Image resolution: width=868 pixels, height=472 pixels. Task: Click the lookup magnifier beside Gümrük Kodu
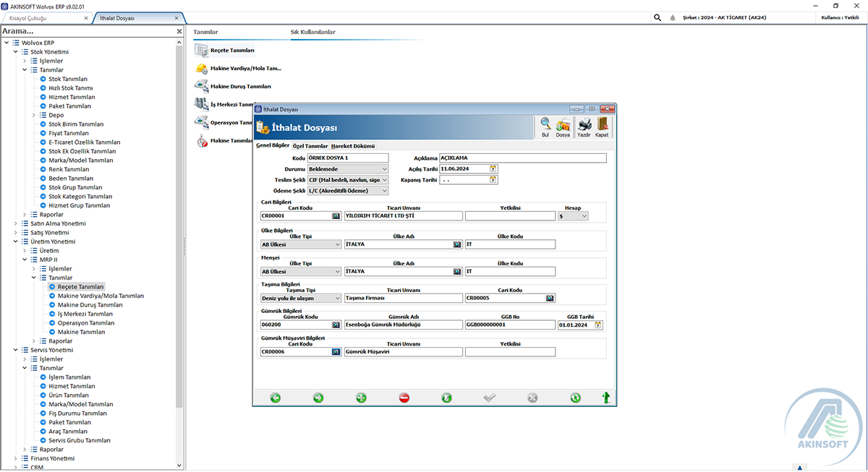tap(334, 325)
